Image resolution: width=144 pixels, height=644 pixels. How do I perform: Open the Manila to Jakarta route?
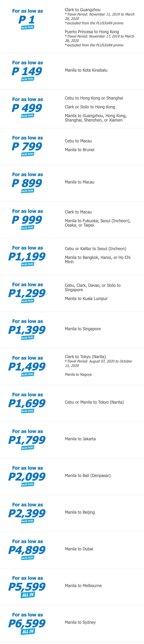(80, 439)
